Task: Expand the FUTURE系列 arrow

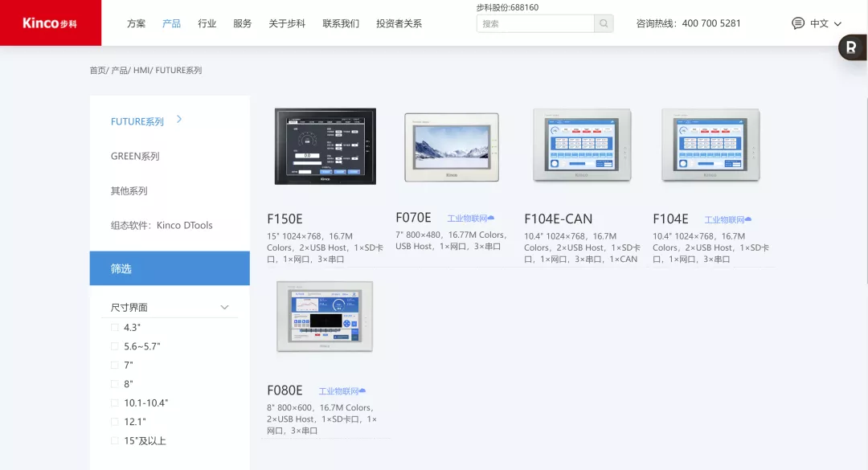Action: (178, 119)
